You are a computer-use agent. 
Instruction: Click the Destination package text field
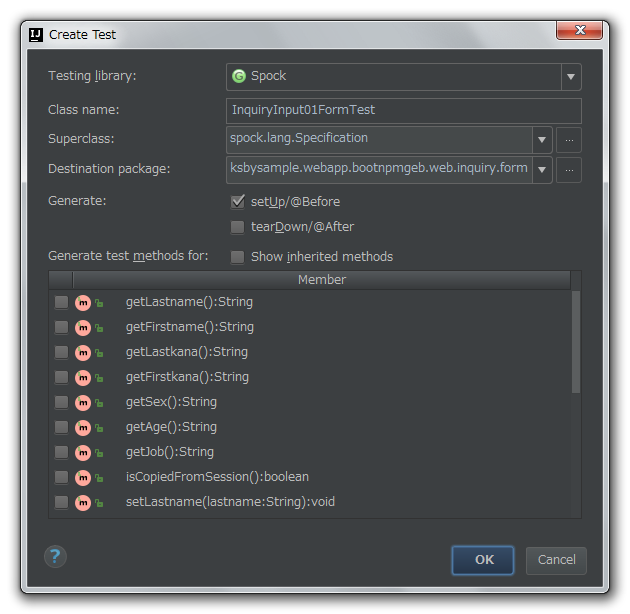click(379, 170)
